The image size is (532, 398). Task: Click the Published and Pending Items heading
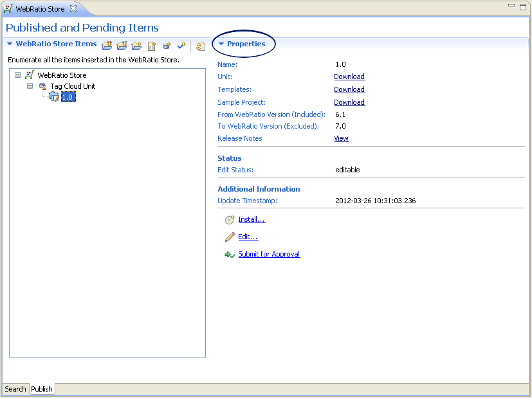click(x=82, y=28)
